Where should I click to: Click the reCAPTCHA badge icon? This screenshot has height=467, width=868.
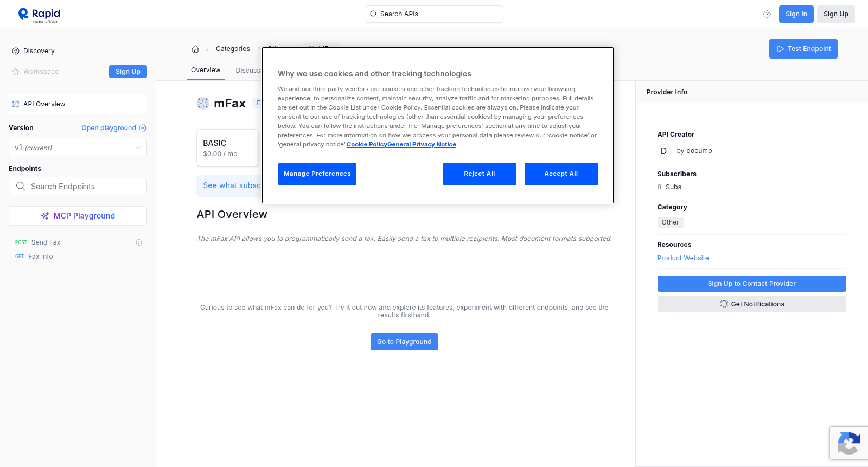click(x=848, y=443)
